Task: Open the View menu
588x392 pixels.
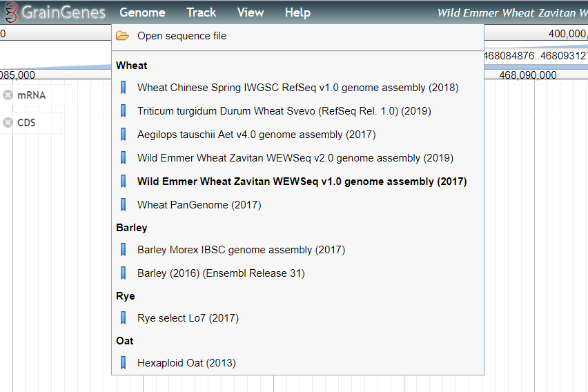Action: pyautogui.click(x=250, y=12)
